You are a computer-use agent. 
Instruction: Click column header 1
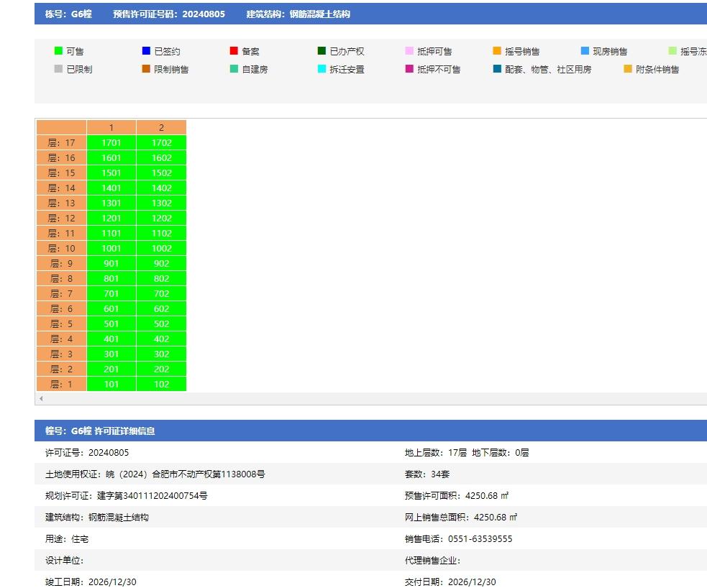point(111,127)
